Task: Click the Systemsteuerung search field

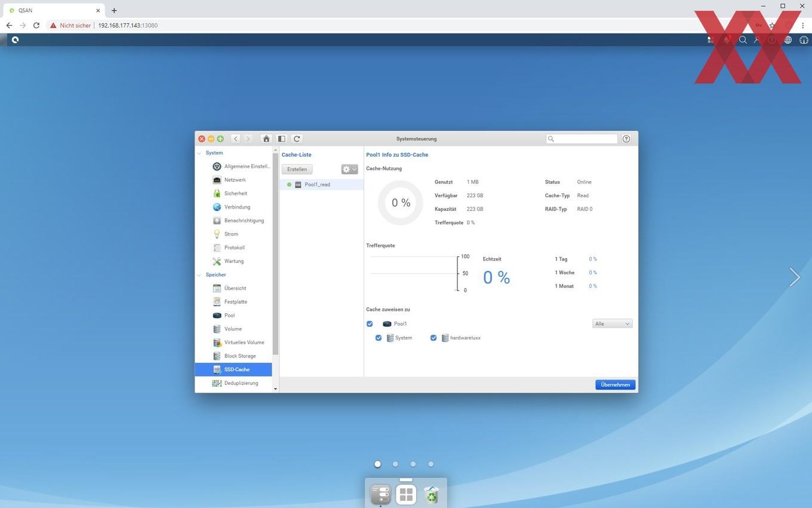Action: tap(582, 139)
